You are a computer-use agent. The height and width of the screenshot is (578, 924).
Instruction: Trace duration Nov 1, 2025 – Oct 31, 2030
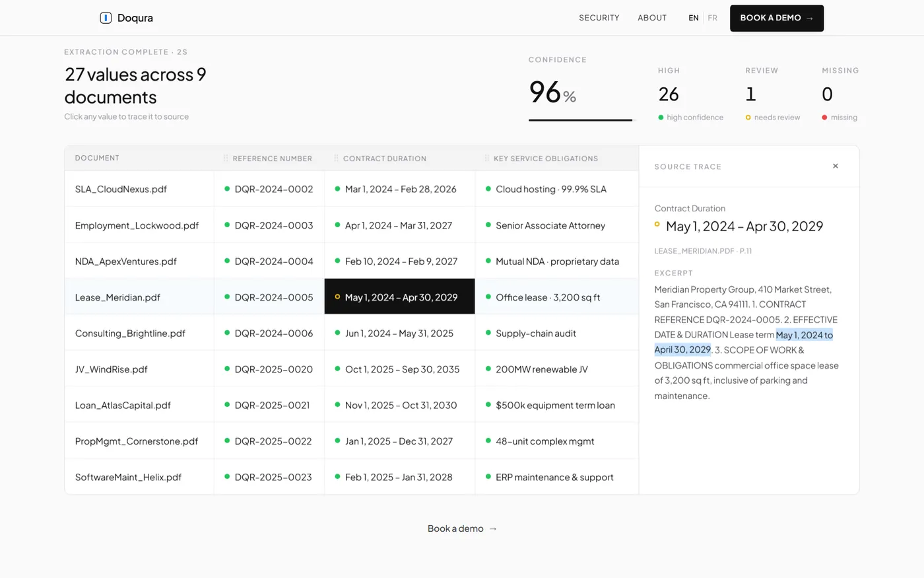tap(400, 406)
